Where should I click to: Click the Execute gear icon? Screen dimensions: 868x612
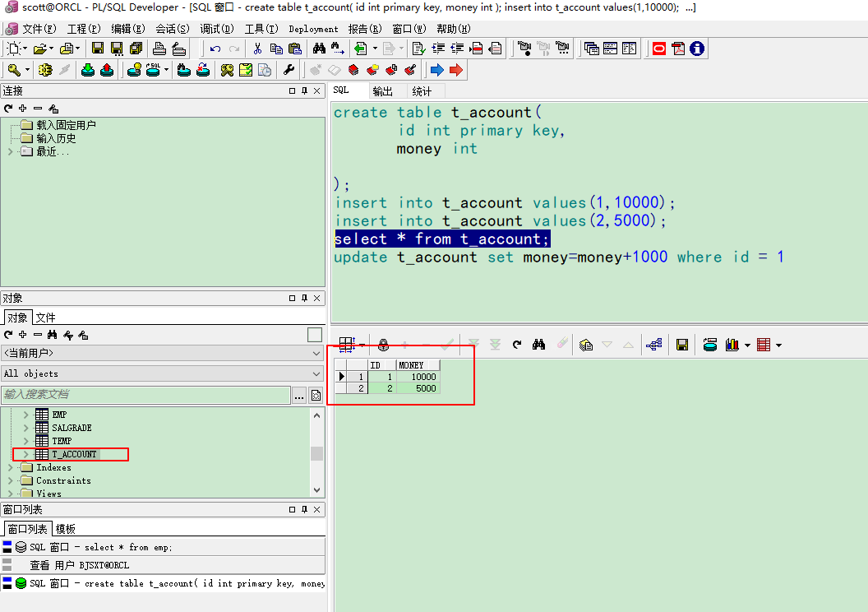point(45,70)
